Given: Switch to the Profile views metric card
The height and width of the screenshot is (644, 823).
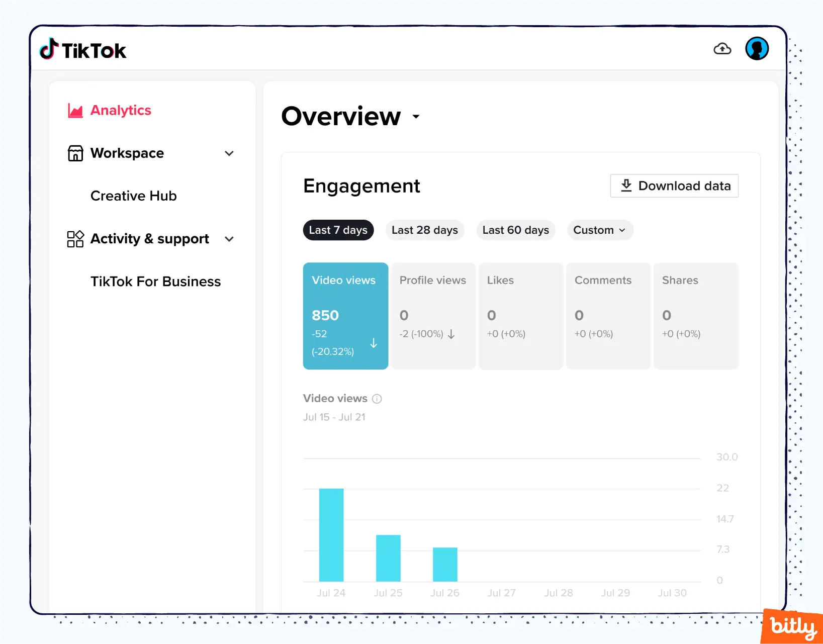Looking at the screenshot, I should (x=433, y=316).
